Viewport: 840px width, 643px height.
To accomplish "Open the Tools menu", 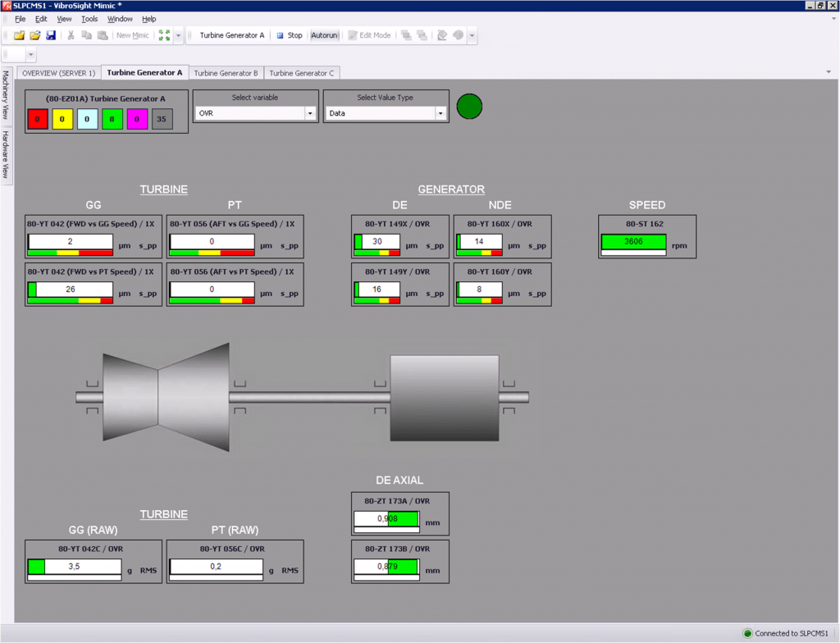I will [x=89, y=19].
